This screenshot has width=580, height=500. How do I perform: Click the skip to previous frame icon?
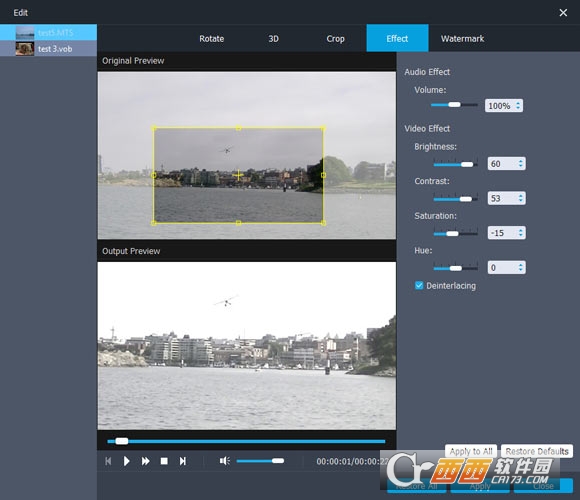[x=108, y=461]
